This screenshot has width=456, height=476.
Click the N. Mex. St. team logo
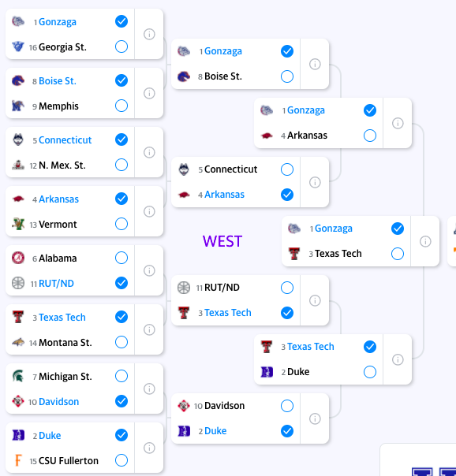pyautogui.click(x=18, y=165)
